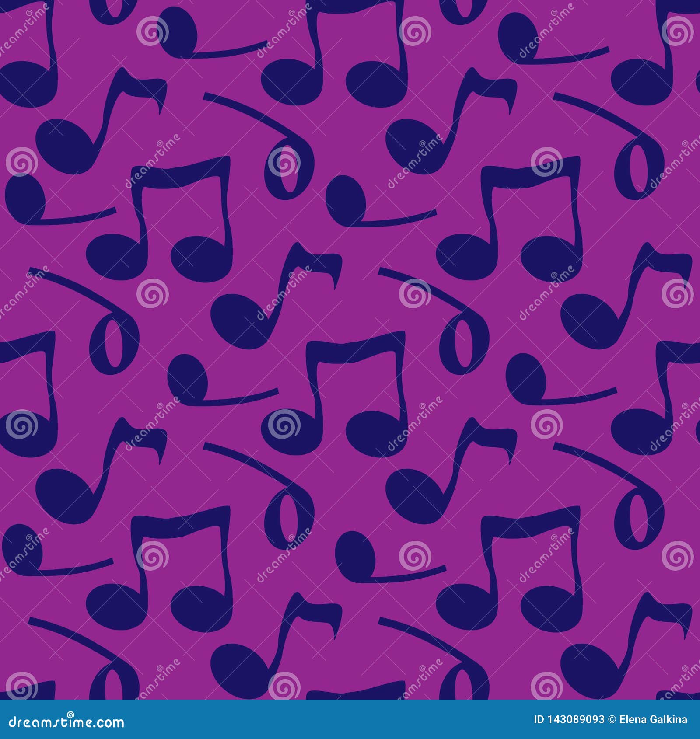Select the curled flourish shape on the left side
This screenshot has height=739, width=700.
pos(114,345)
